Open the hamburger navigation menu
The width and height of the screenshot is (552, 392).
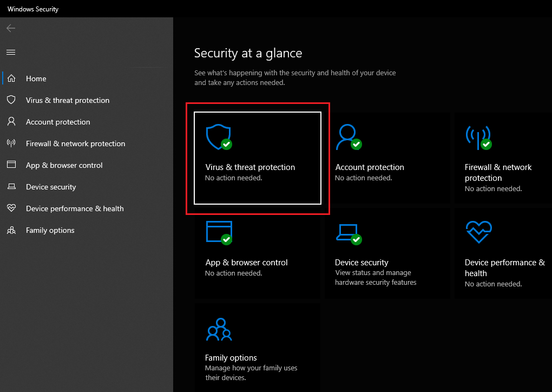coord(11,52)
